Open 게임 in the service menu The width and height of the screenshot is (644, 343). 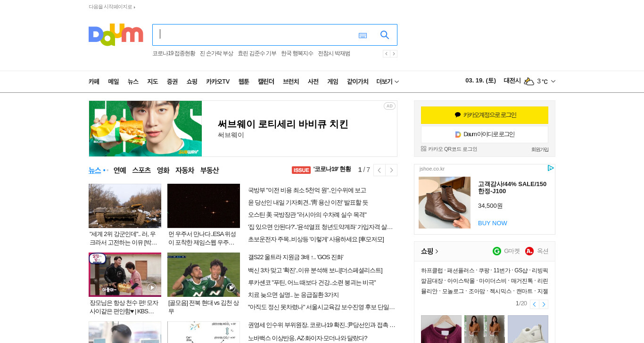333,82
